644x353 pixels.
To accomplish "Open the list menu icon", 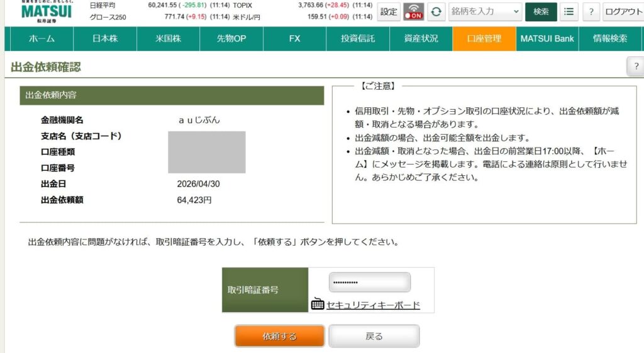I will 569,11.
